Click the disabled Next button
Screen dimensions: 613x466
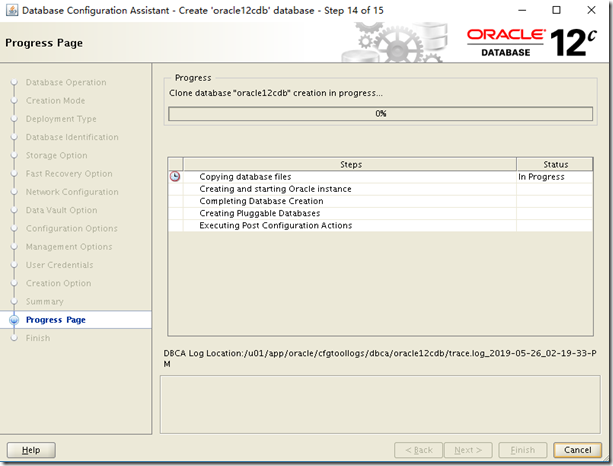coord(468,450)
